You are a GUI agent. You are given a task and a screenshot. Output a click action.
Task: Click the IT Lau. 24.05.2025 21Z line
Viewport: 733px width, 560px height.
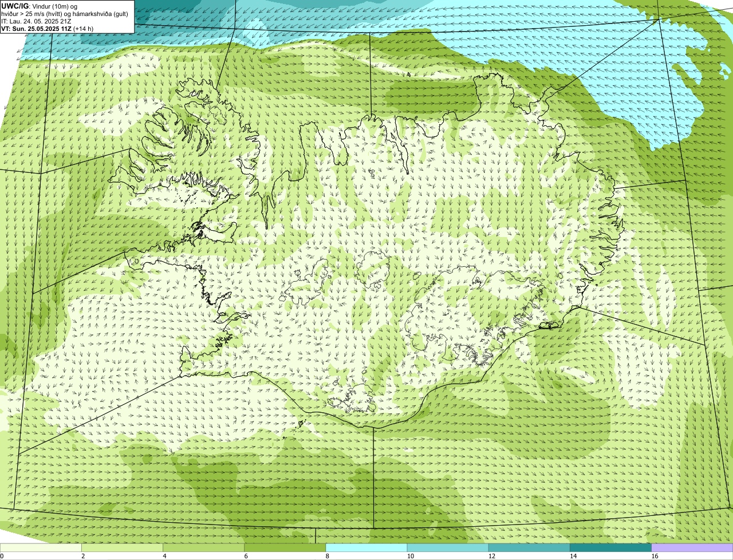pyautogui.click(x=36, y=21)
